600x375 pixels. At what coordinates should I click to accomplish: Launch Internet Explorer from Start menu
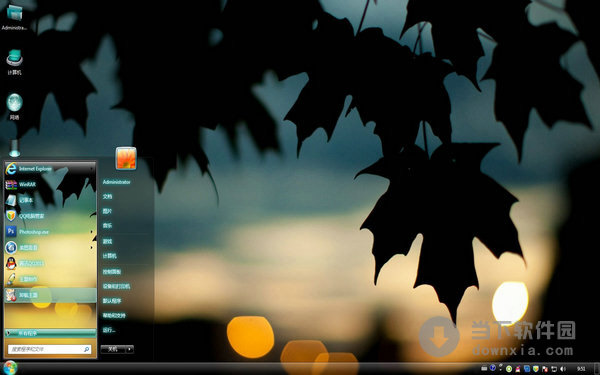tap(50, 168)
